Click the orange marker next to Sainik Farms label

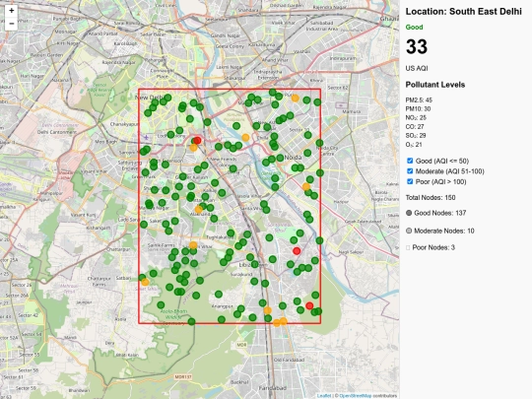193,245
